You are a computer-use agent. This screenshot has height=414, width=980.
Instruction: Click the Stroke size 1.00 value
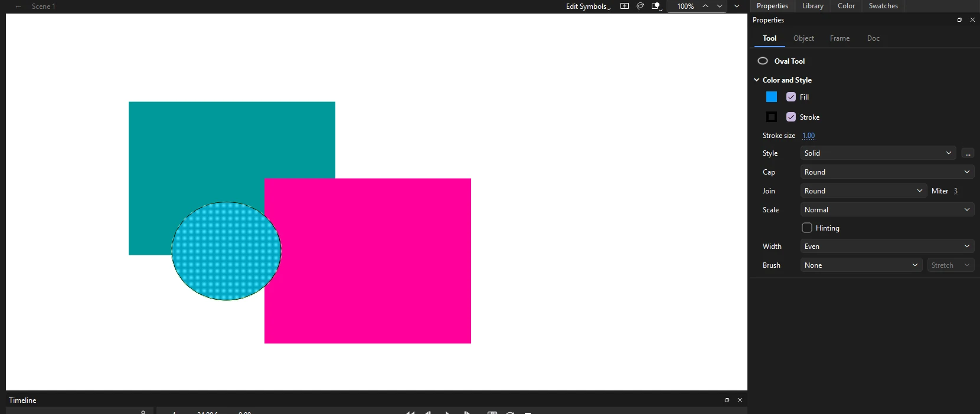(x=808, y=136)
